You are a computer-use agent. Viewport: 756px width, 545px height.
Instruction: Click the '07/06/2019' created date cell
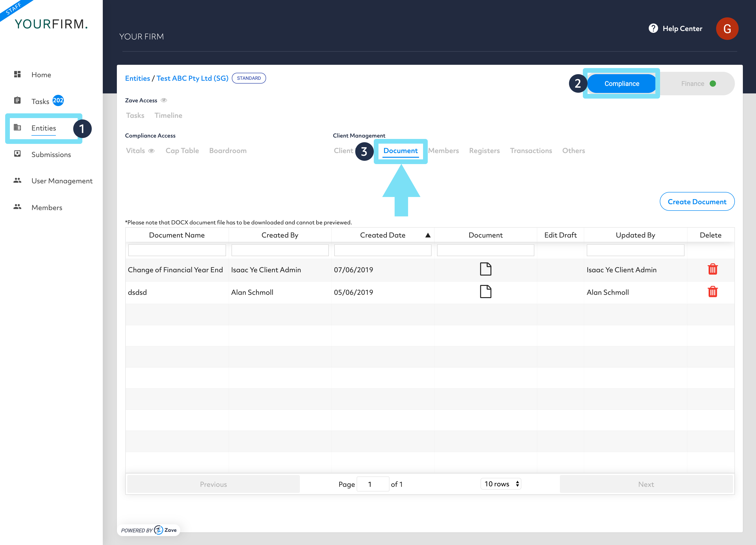tap(353, 270)
